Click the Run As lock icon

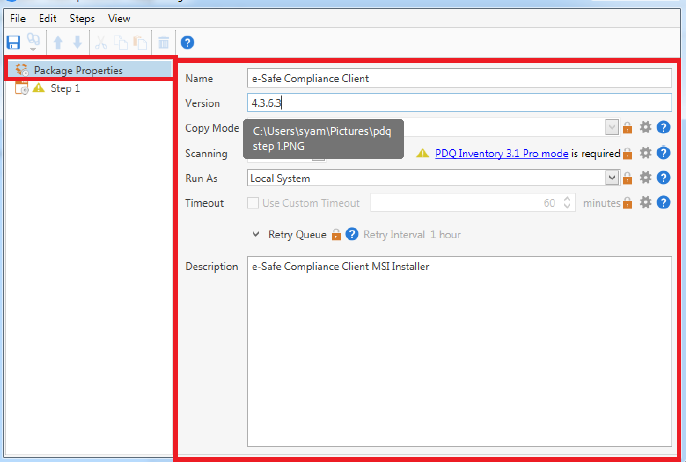point(627,178)
